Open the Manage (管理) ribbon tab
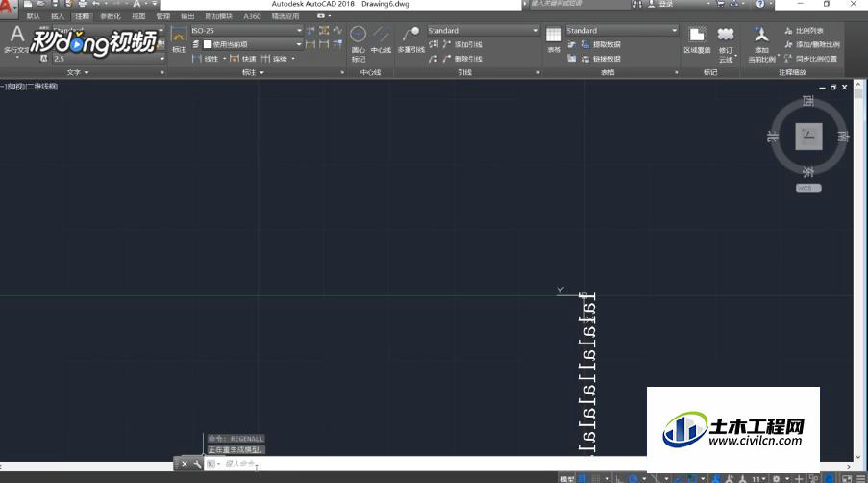This screenshot has height=483, width=868. (162, 16)
